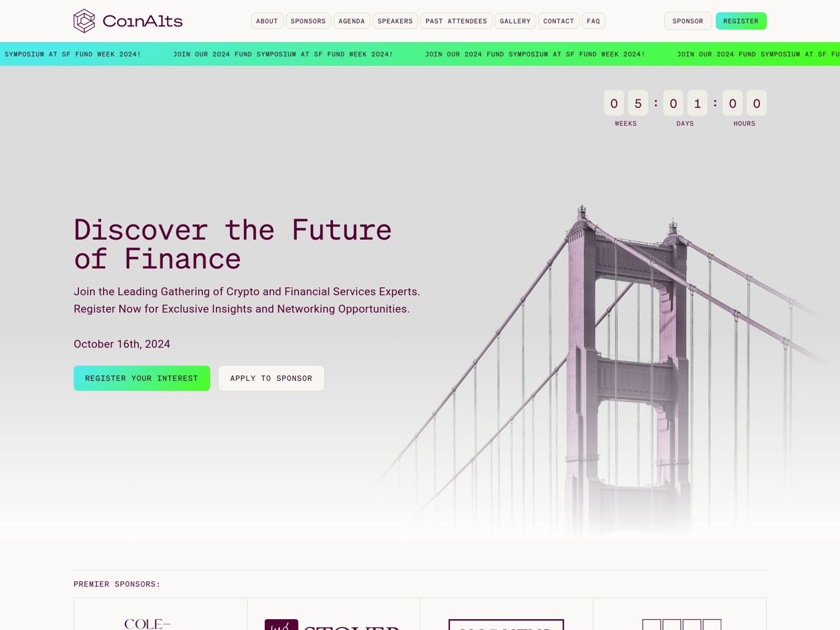Viewport: 840px width, 630px height.
Task: Click the ABOUT menu item
Action: (267, 21)
